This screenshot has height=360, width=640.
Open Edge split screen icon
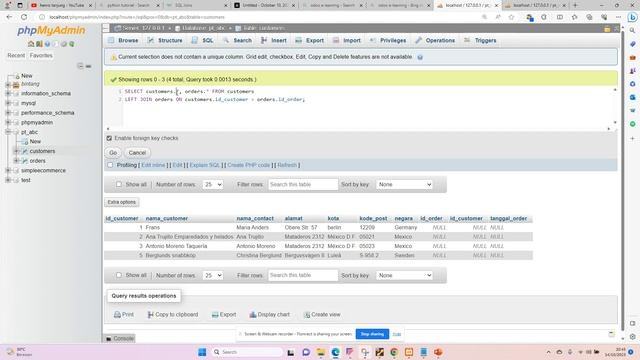pyautogui.click(x=560, y=17)
